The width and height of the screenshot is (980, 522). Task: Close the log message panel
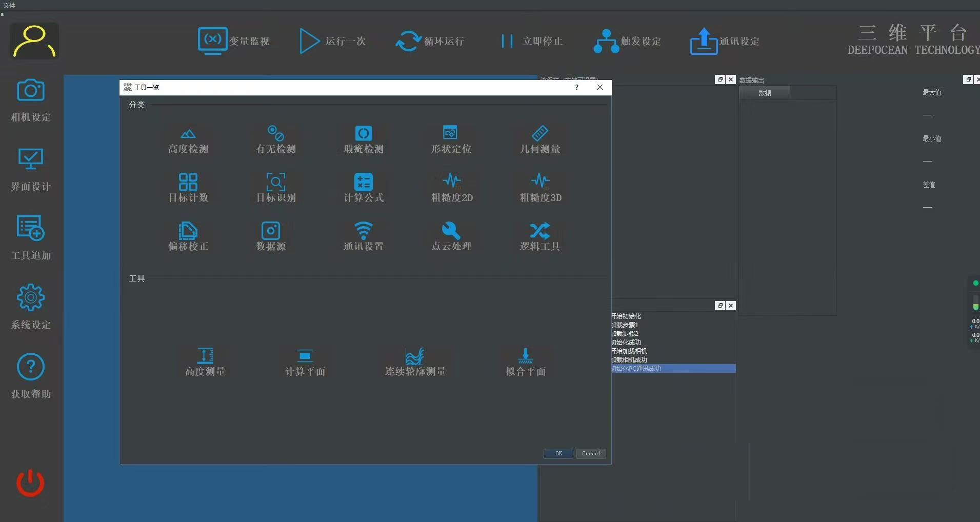pos(731,306)
